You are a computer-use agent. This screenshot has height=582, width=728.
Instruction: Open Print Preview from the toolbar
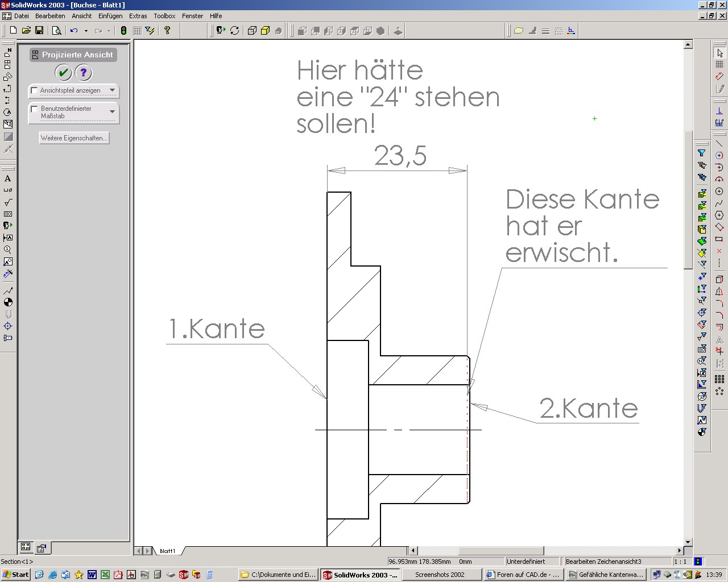point(57,31)
